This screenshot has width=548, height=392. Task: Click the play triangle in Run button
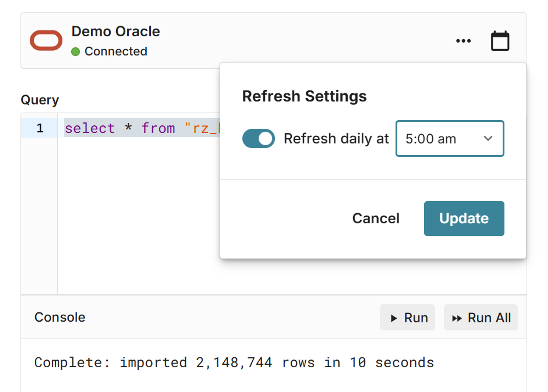(x=393, y=318)
